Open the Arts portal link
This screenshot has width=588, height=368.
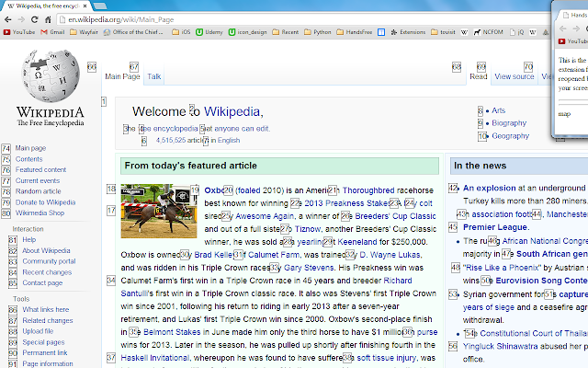(x=498, y=110)
